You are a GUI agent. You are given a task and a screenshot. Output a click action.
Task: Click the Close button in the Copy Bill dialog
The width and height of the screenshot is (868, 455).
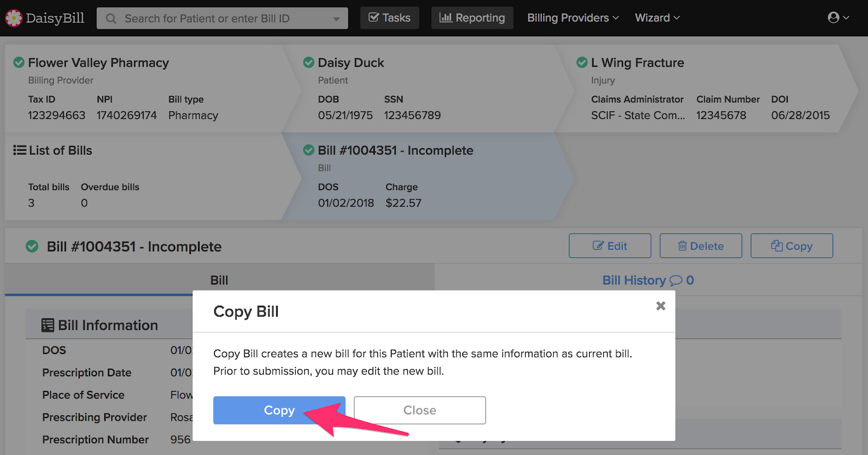coord(420,410)
